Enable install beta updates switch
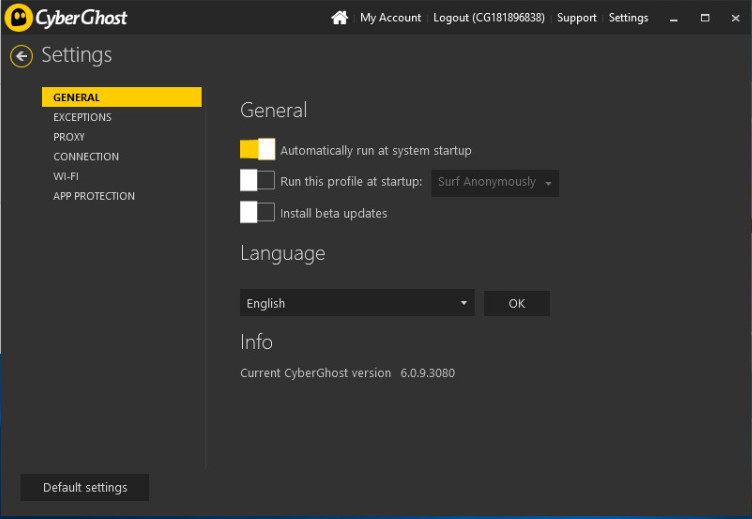The image size is (752, 519). (x=257, y=212)
